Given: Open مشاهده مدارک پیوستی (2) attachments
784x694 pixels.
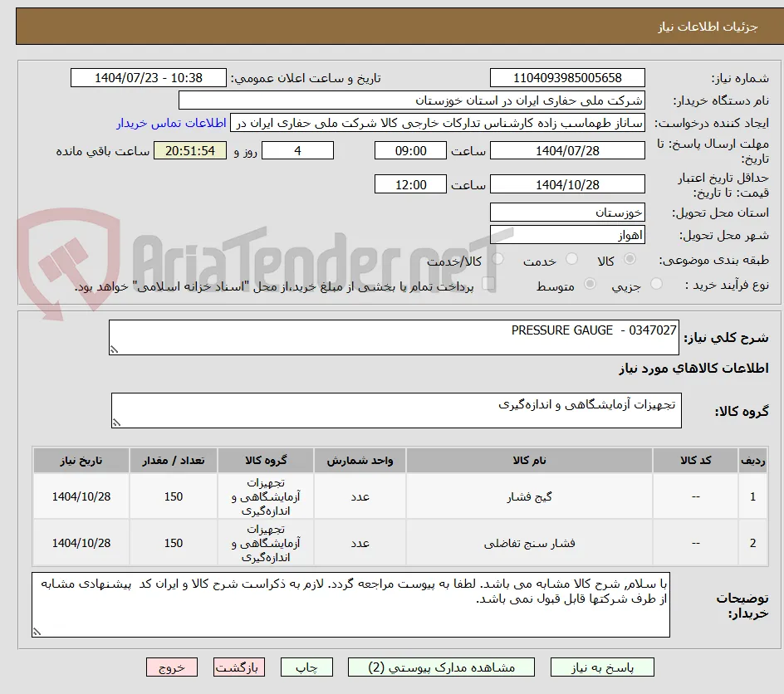Looking at the screenshot, I should tap(441, 667).
